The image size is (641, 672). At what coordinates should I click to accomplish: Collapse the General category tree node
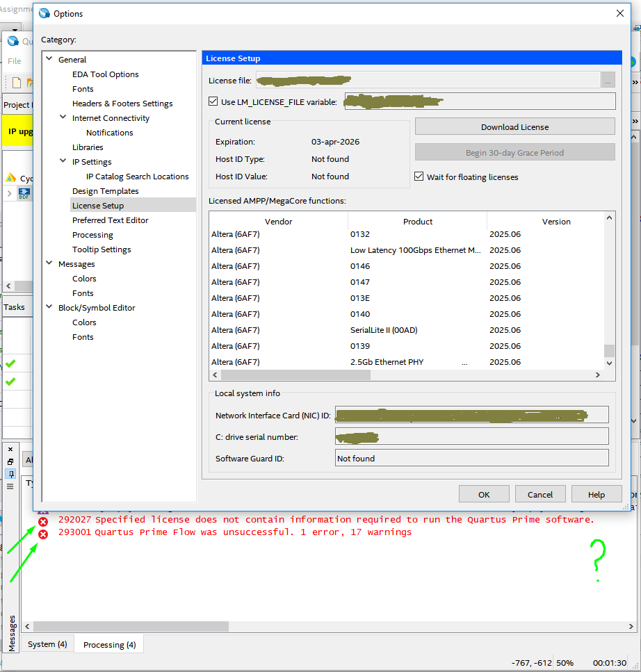click(x=49, y=58)
